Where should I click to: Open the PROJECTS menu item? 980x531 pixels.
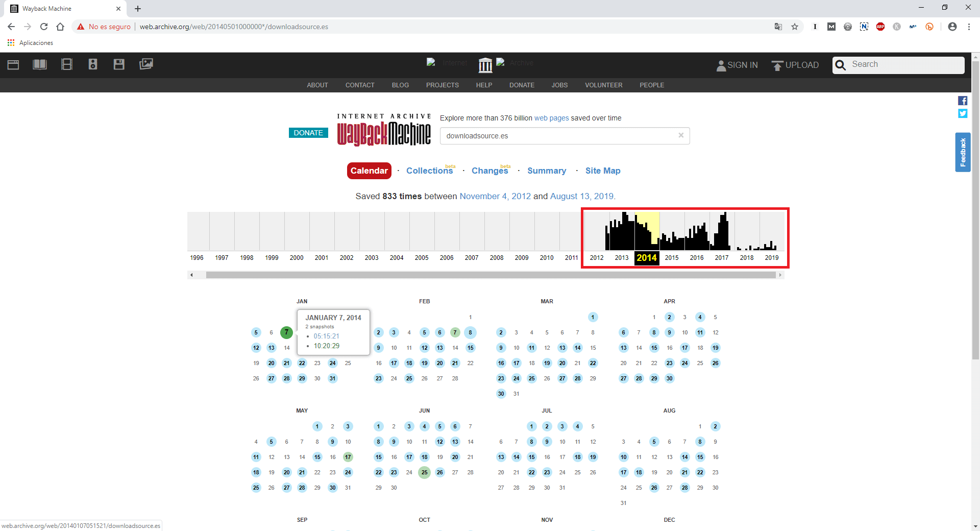443,85
